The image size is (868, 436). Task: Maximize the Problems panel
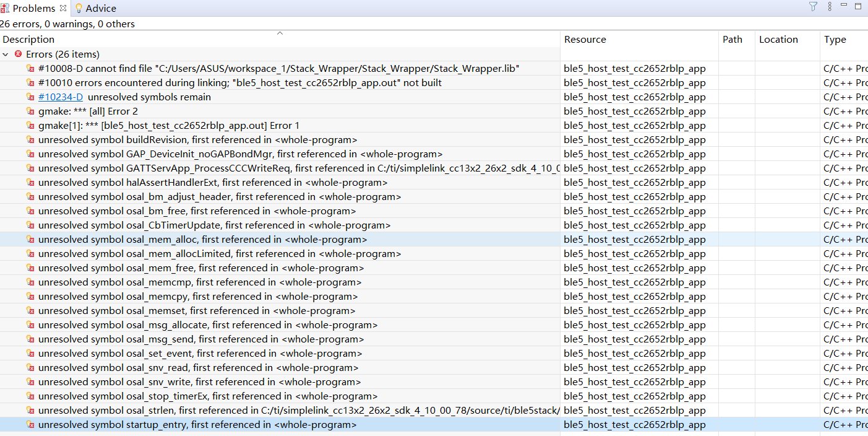[x=858, y=6]
